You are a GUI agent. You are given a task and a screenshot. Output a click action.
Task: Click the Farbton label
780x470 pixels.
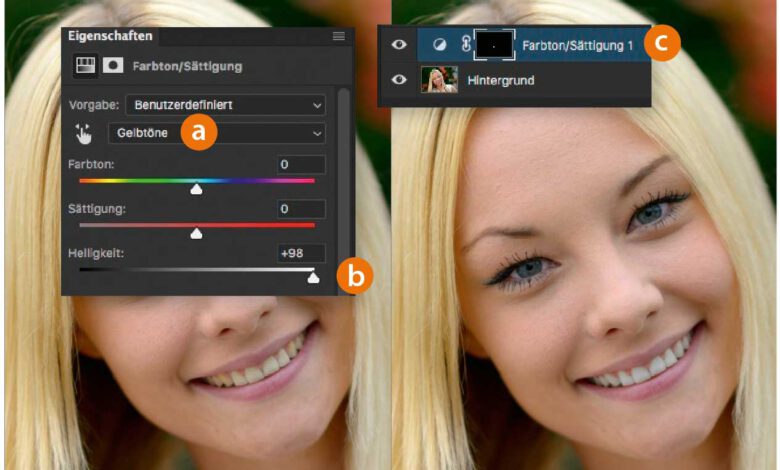click(91, 164)
